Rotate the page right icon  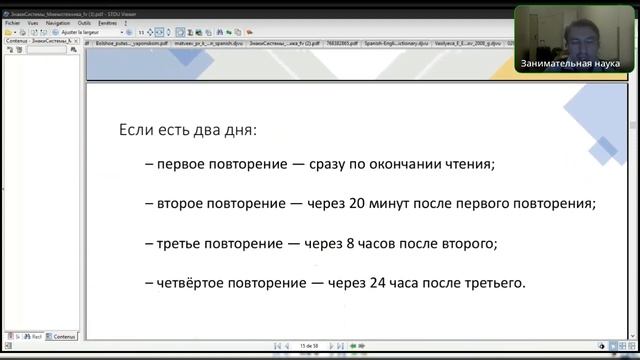pyautogui.click(x=44, y=32)
